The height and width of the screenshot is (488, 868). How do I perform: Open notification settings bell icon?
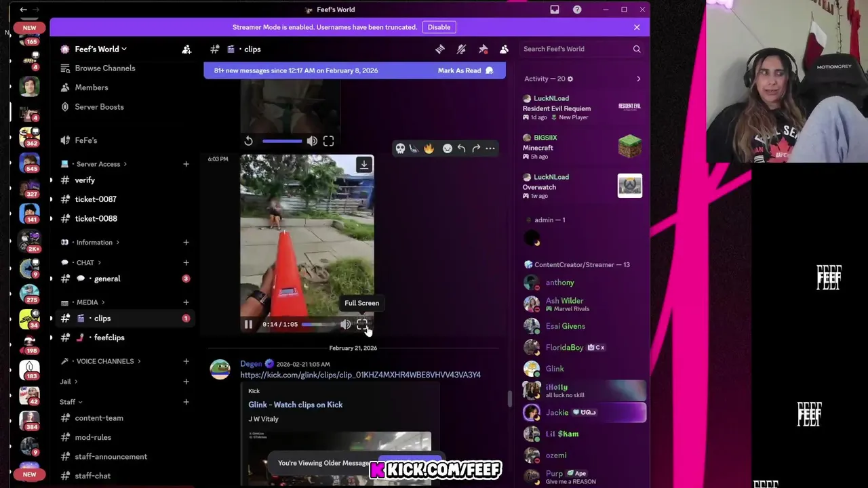point(461,49)
